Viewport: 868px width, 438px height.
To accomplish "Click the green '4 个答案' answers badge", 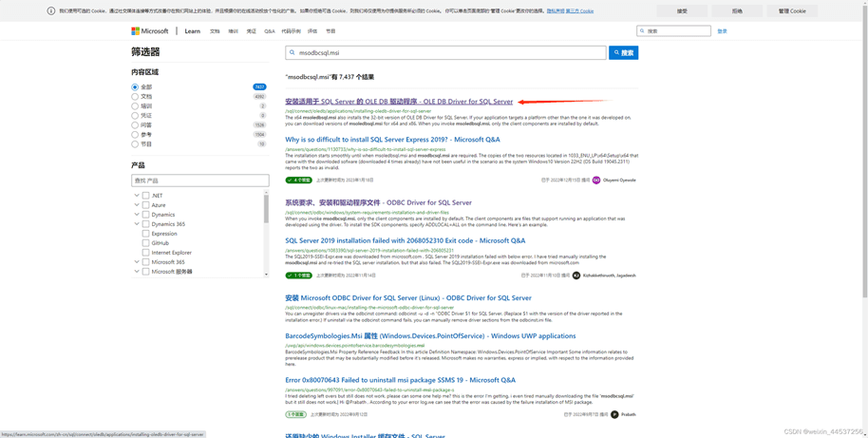I will (x=298, y=180).
